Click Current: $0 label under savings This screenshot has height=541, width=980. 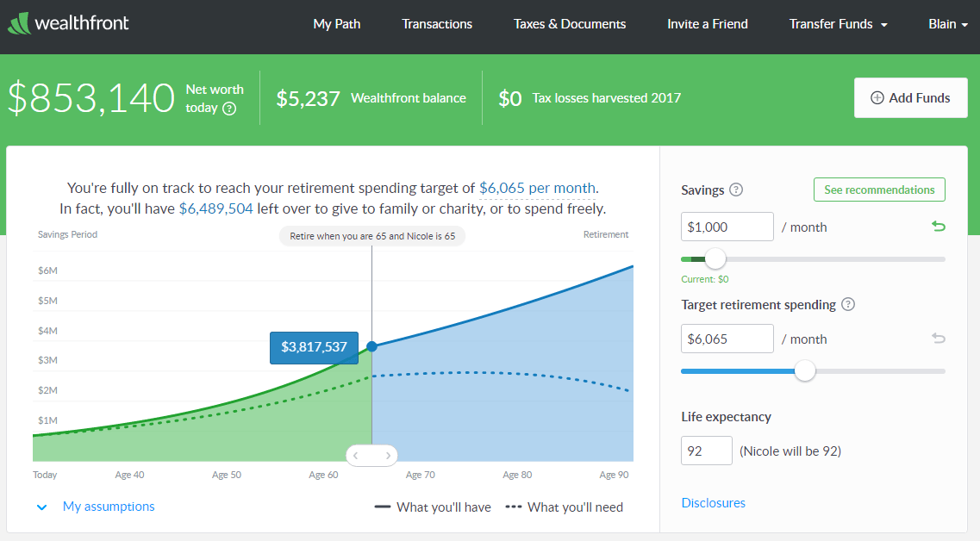pos(705,279)
